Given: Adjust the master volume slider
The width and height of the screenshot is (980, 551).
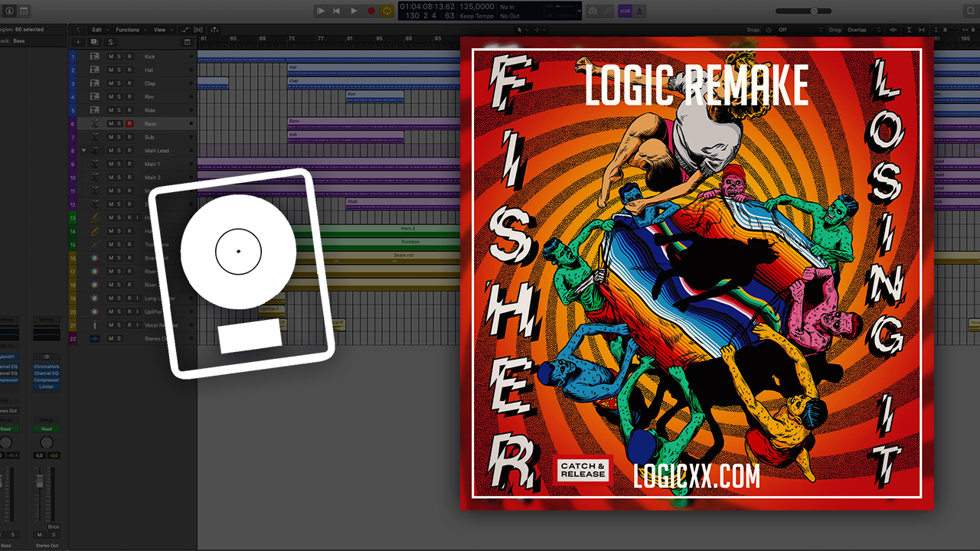Looking at the screenshot, I should tap(814, 11).
